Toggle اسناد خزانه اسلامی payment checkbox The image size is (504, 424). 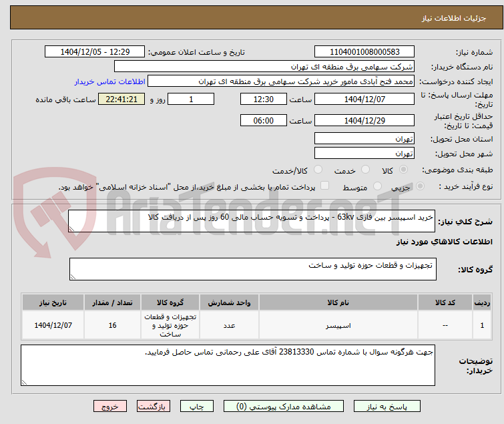(x=324, y=186)
